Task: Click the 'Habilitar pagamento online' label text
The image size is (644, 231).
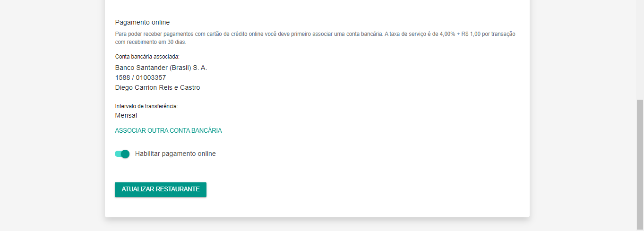Action: (175, 154)
